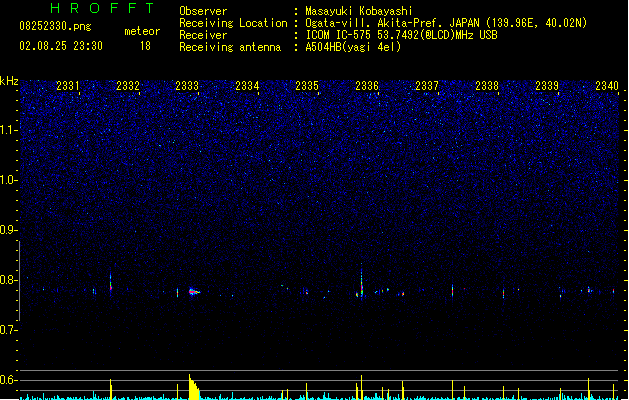Click the 0.8 frequency axis label
The width and height of the screenshot is (629, 400).
[9, 280]
